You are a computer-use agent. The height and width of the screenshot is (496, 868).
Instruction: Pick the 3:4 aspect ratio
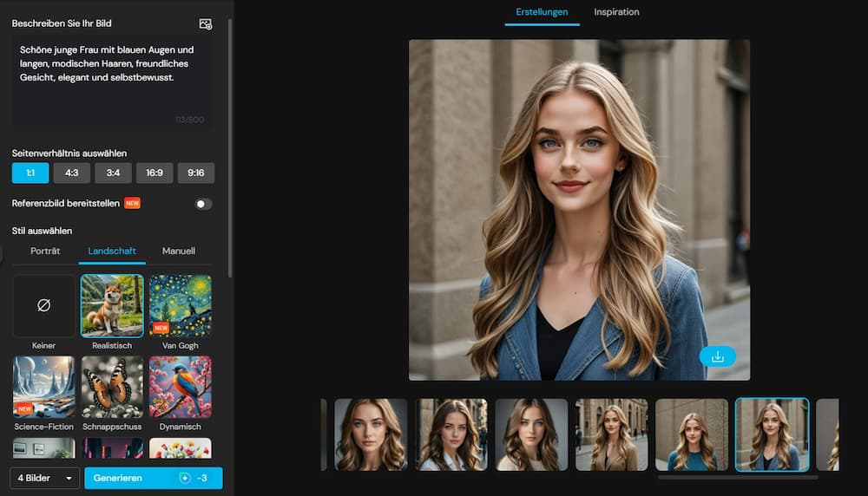[x=113, y=173]
